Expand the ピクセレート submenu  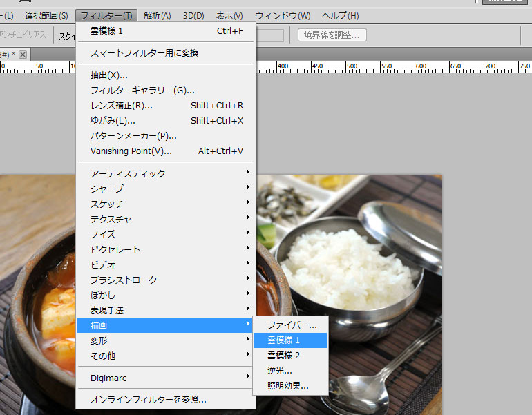167,249
